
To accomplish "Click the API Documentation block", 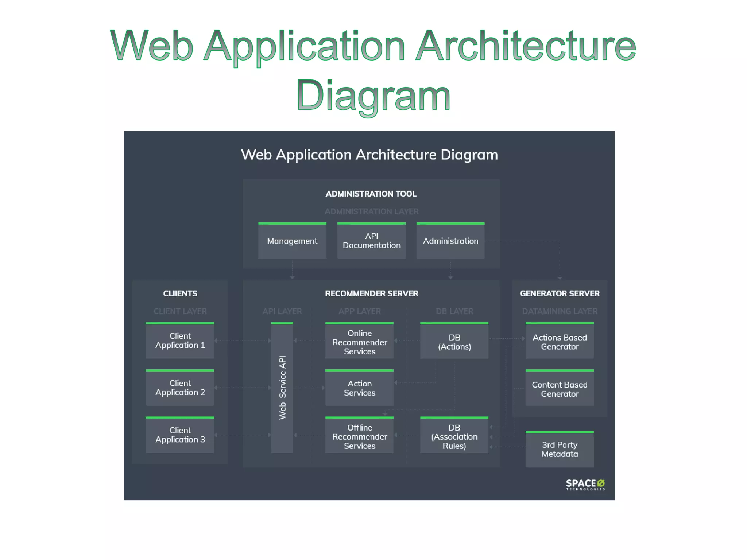I will pos(371,241).
